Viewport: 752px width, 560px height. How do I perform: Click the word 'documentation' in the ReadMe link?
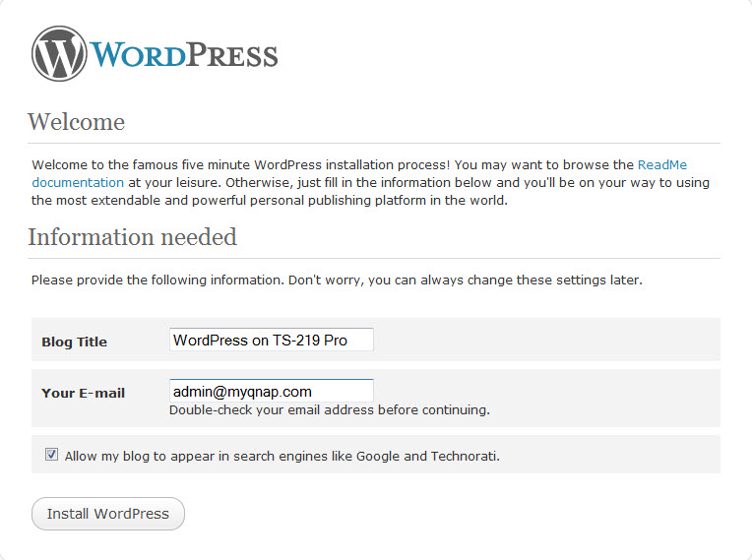point(78,183)
